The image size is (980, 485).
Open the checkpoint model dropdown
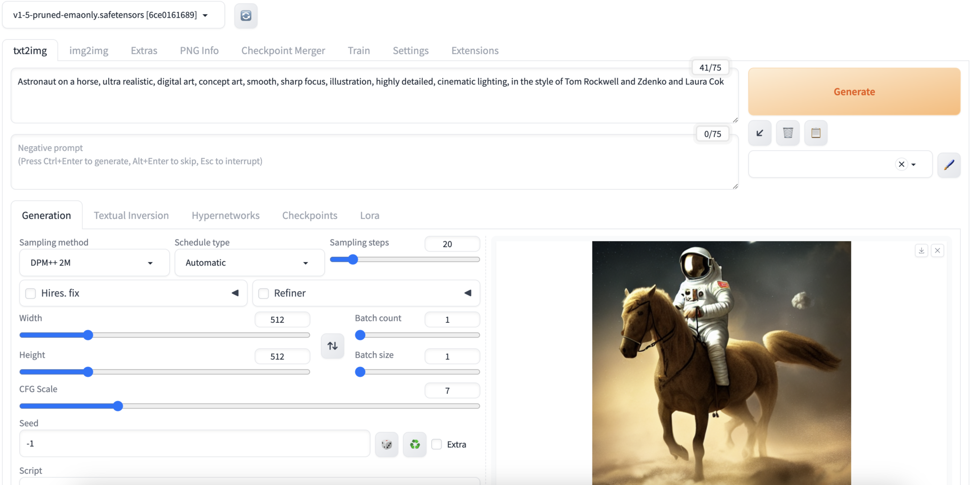point(113,15)
